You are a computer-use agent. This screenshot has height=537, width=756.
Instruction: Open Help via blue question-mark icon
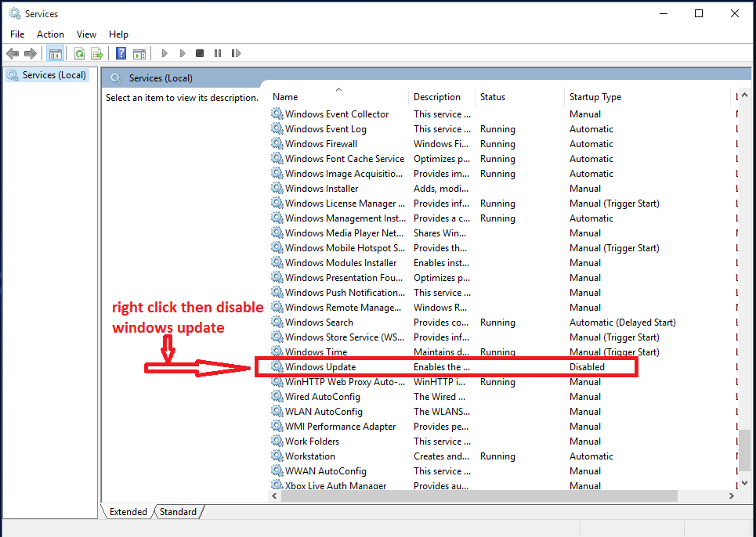point(121,53)
